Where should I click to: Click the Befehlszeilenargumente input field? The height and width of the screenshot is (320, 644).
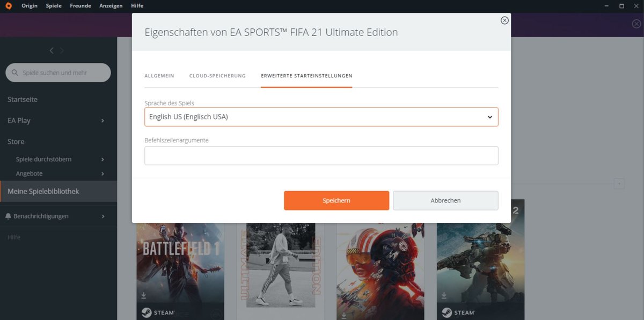point(321,156)
